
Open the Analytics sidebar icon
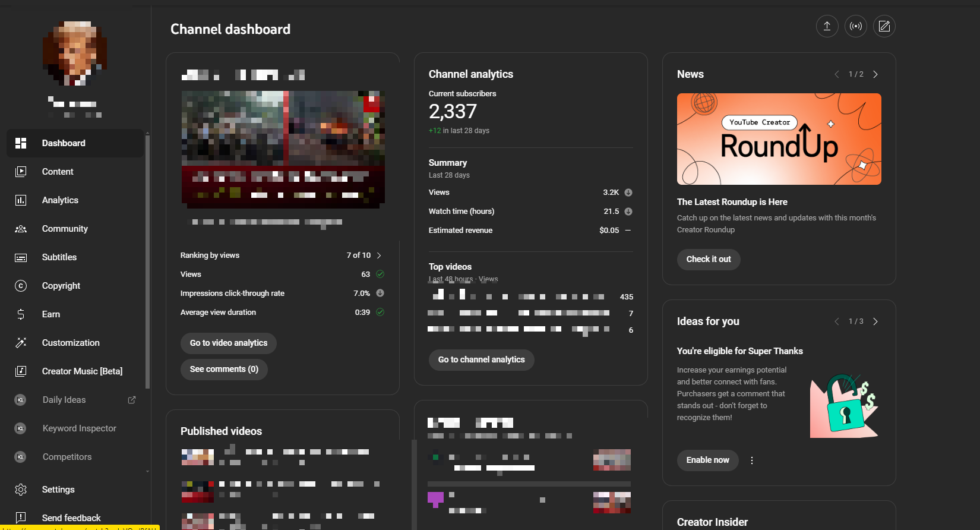point(21,200)
